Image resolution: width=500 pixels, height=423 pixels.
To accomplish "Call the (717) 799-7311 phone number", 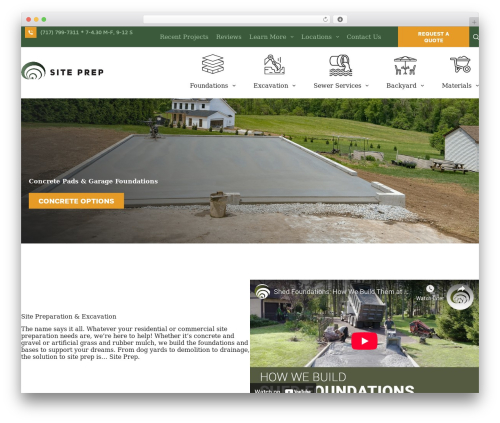I will [x=59, y=32].
